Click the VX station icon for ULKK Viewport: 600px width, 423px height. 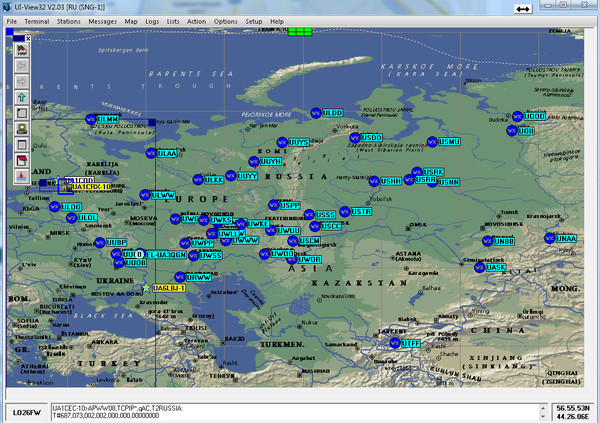198,180
